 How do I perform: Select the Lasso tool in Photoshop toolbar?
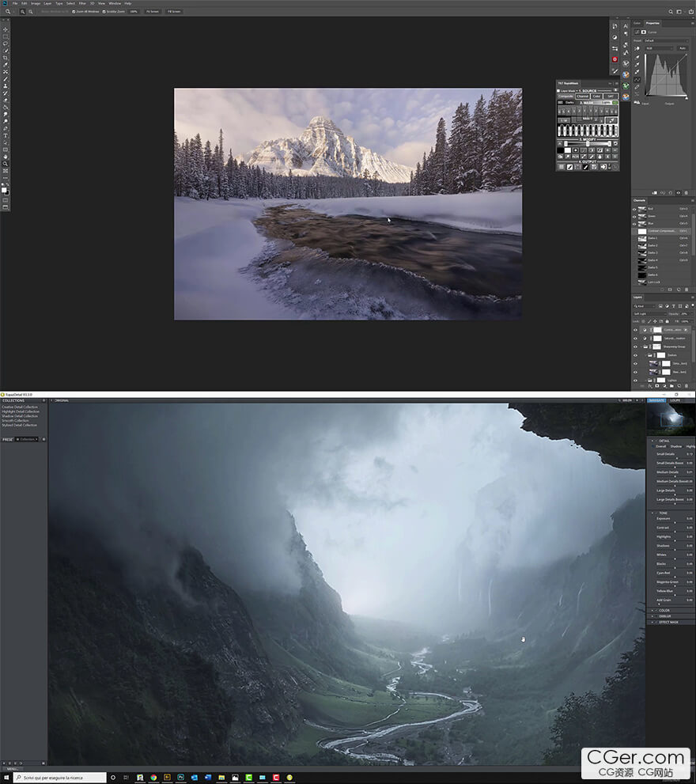coord(6,44)
